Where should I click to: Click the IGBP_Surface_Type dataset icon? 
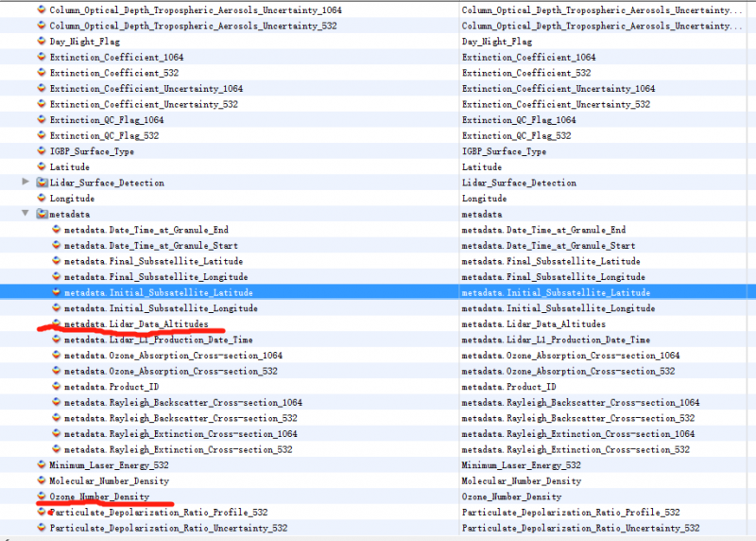point(42,151)
